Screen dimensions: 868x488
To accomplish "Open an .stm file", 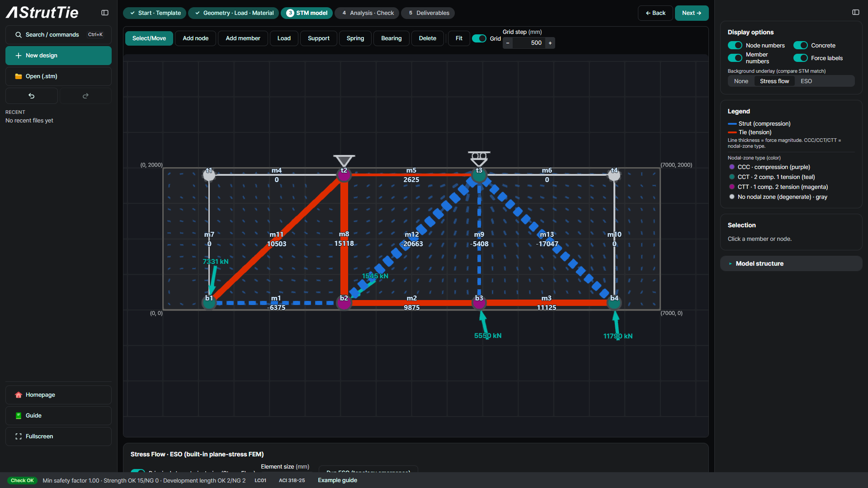I will point(58,76).
